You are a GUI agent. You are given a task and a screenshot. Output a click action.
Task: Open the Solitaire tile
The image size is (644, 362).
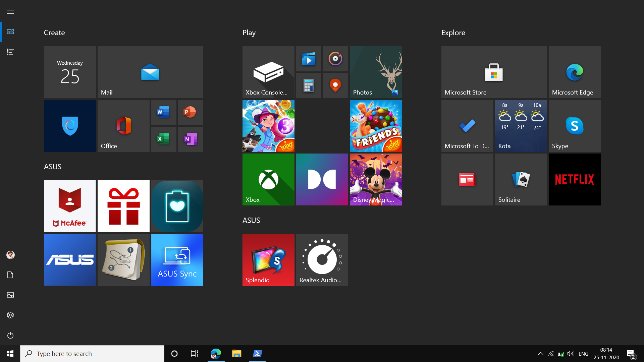click(x=521, y=179)
